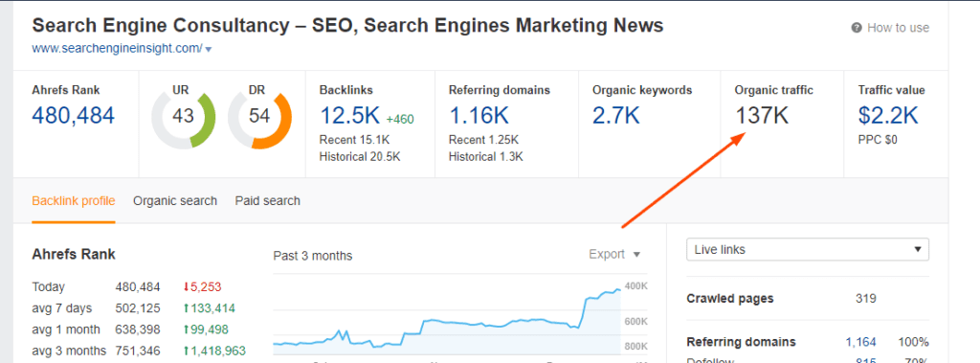This screenshot has width=980, height=363.
Task: Click the 480,484 Ahrefs Rank number
Action: (x=73, y=116)
